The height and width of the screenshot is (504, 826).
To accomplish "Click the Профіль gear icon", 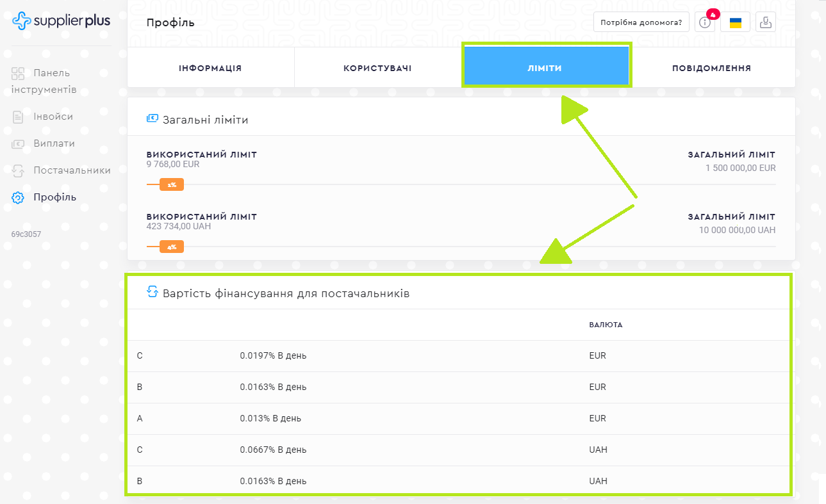I will tap(19, 197).
